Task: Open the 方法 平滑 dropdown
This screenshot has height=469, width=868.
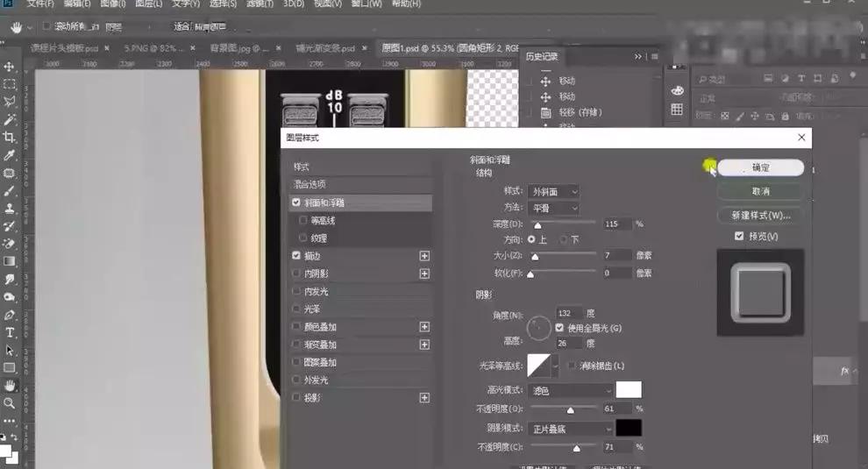Action: click(553, 208)
